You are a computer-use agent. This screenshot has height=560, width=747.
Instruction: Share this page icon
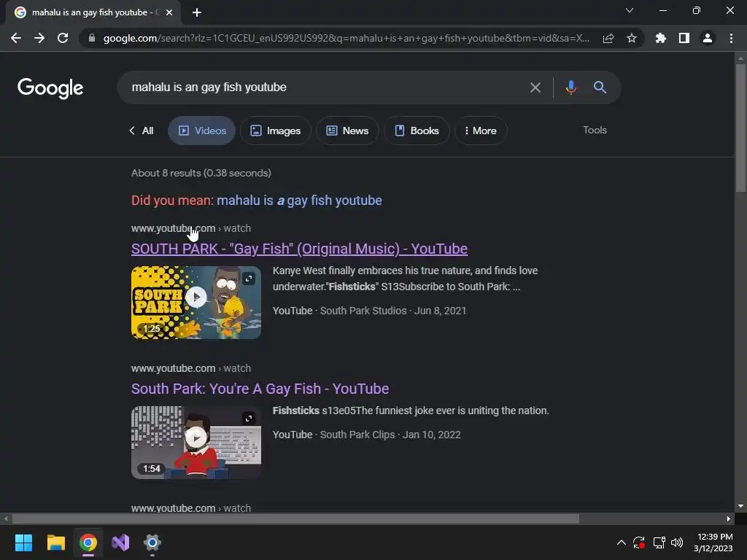pyautogui.click(x=608, y=38)
